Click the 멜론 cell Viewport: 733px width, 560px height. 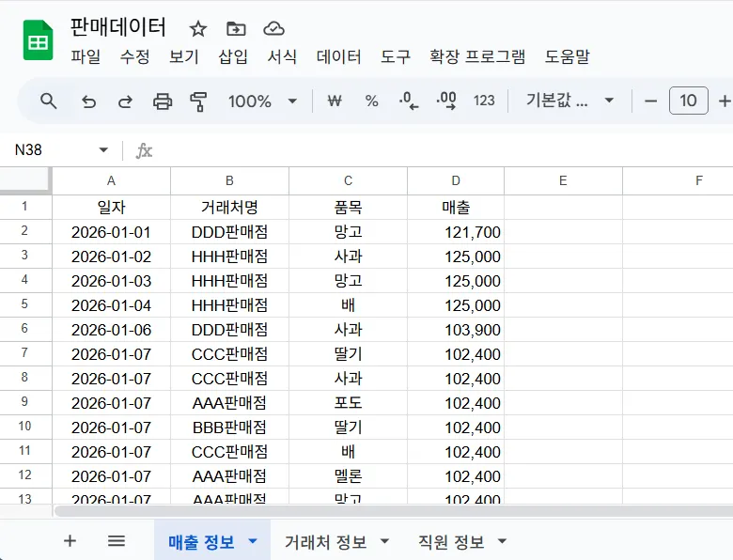click(x=349, y=475)
